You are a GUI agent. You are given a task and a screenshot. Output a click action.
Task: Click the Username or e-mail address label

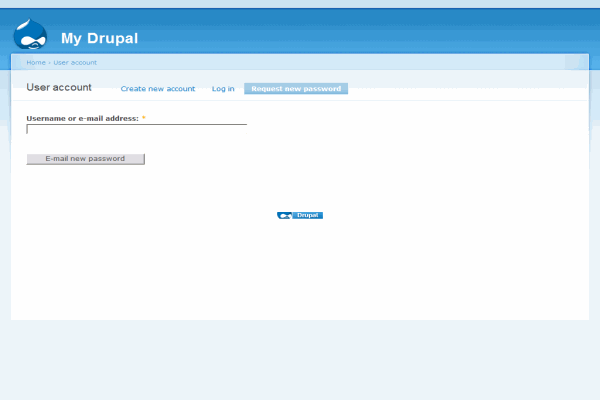point(82,118)
